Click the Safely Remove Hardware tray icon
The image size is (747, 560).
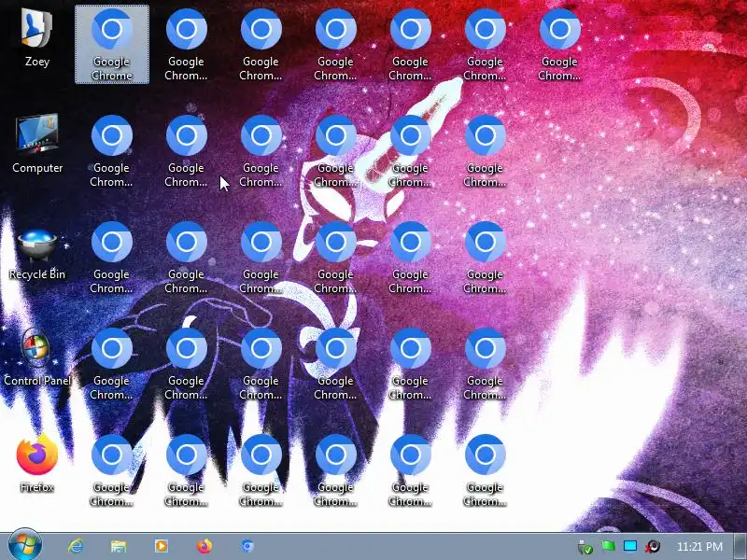point(585,547)
